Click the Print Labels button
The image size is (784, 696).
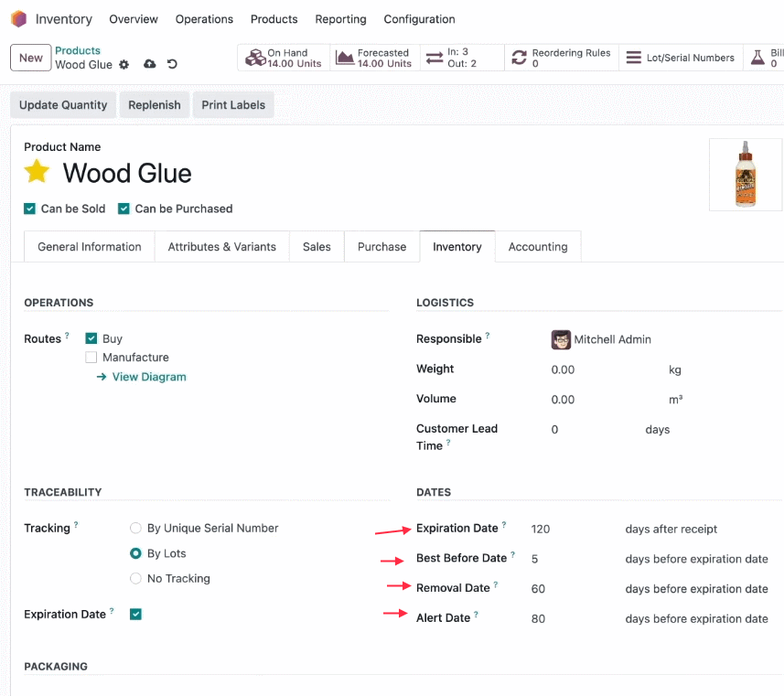(233, 105)
